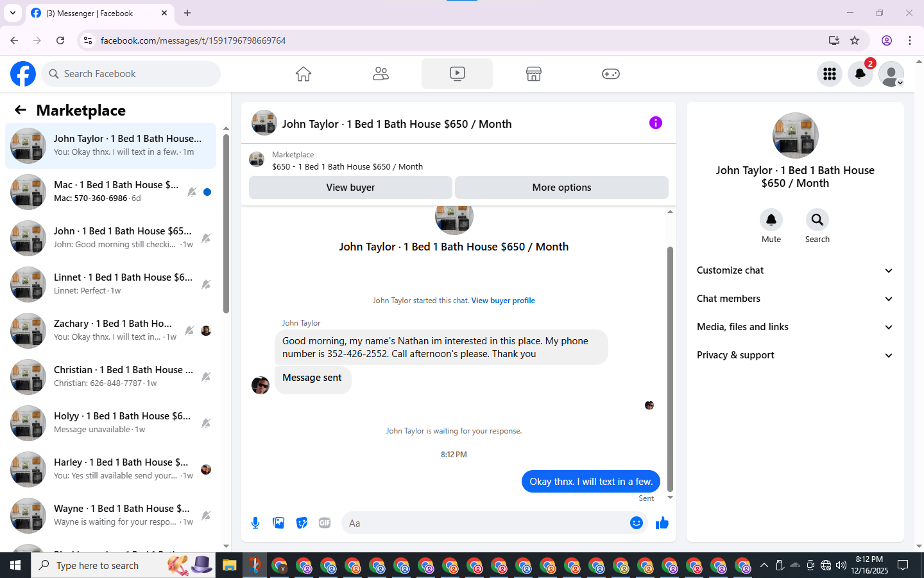This screenshot has width=924, height=578.
Task: Attach a photo with the image icon
Action: click(278, 523)
